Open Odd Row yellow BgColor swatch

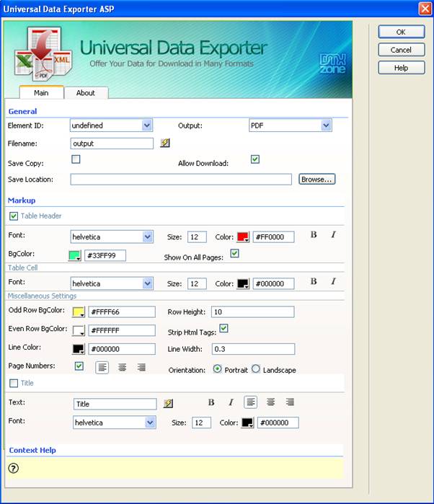(79, 311)
